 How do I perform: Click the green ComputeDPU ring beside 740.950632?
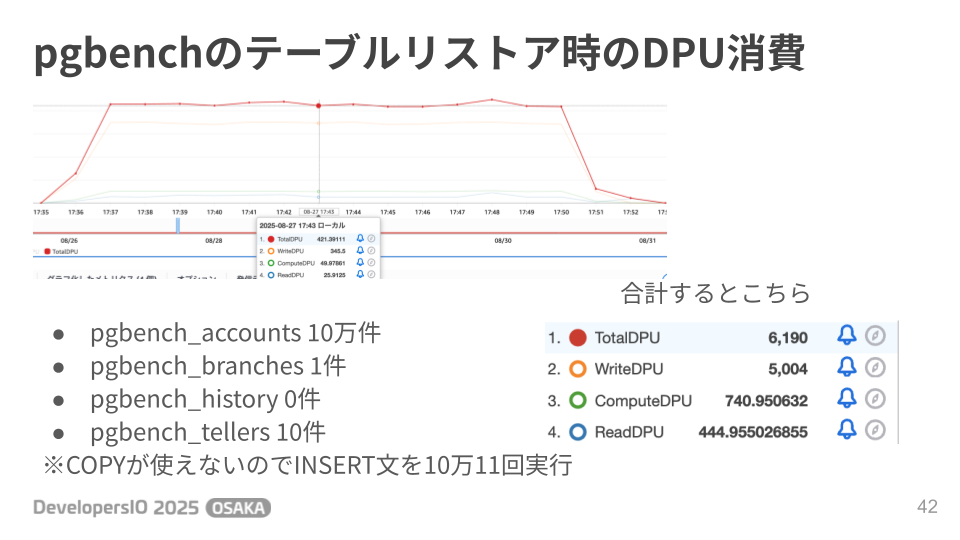pyautogui.click(x=578, y=400)
